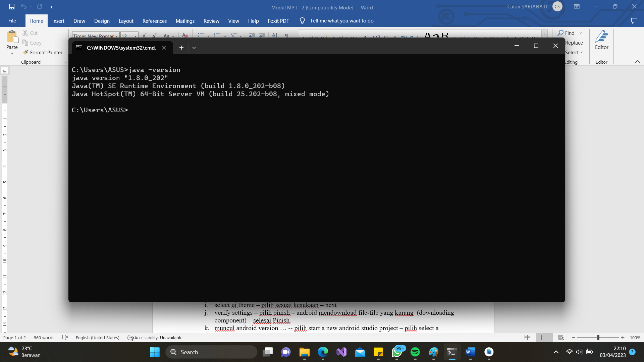Open the new terminal tab chevron menu

click(x=194, y=47)
